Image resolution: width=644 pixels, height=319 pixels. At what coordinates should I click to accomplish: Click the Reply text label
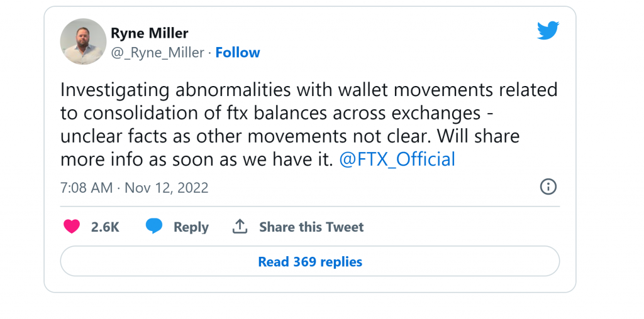[191, 227]
